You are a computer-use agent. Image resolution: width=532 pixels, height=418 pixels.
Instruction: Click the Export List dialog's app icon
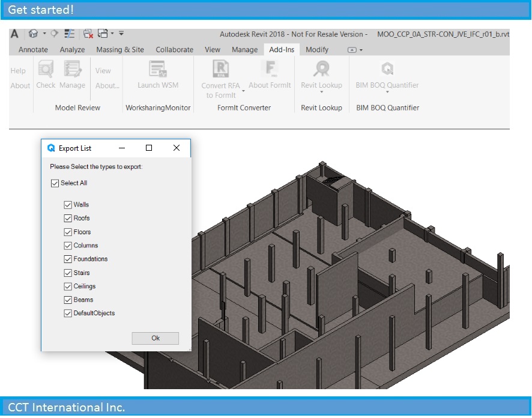pyautogui.click(x=50, y=148)
